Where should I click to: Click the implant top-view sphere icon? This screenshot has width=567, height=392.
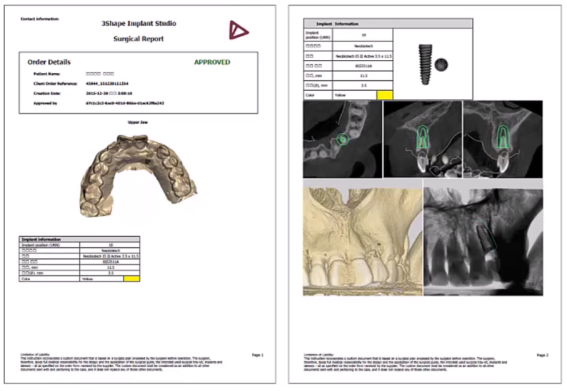(x=441, y=65)
